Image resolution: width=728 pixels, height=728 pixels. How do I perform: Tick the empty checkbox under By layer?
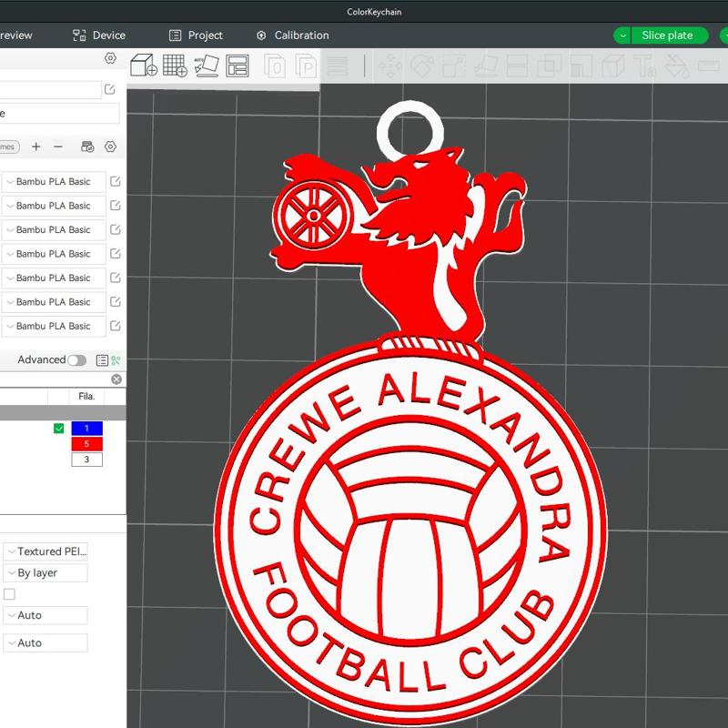tap(9, 594)
